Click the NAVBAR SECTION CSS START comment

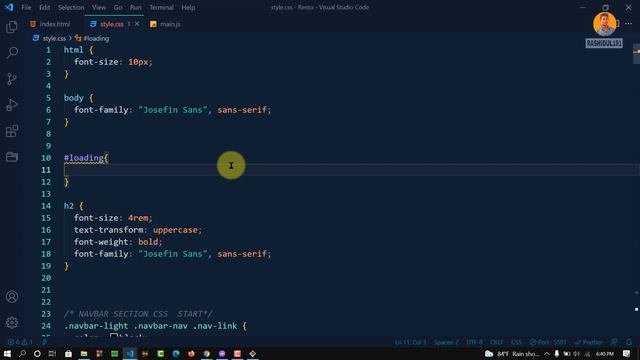138,314
